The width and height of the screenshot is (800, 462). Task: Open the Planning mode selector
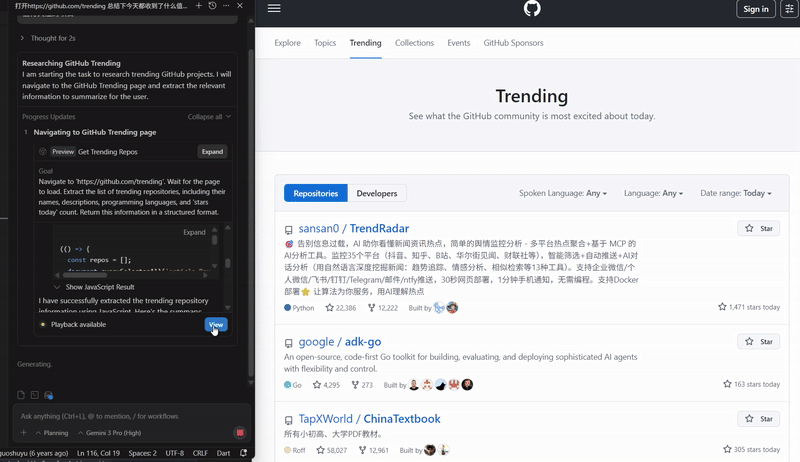[x=52, y=433]
